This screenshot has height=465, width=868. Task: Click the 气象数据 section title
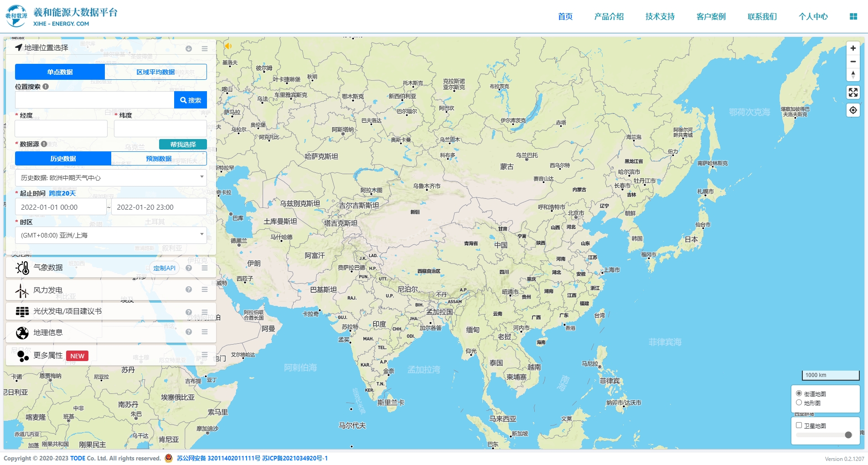(48, 268)
